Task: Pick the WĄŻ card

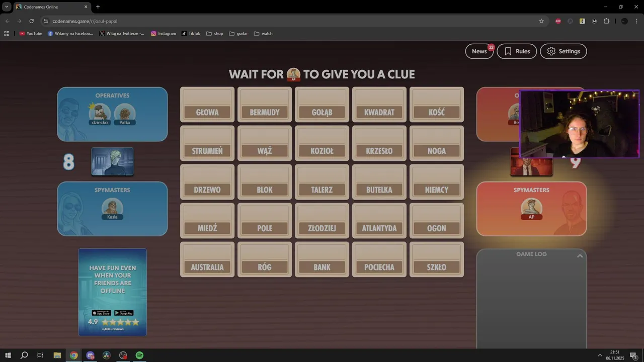Action: [265, 143]
